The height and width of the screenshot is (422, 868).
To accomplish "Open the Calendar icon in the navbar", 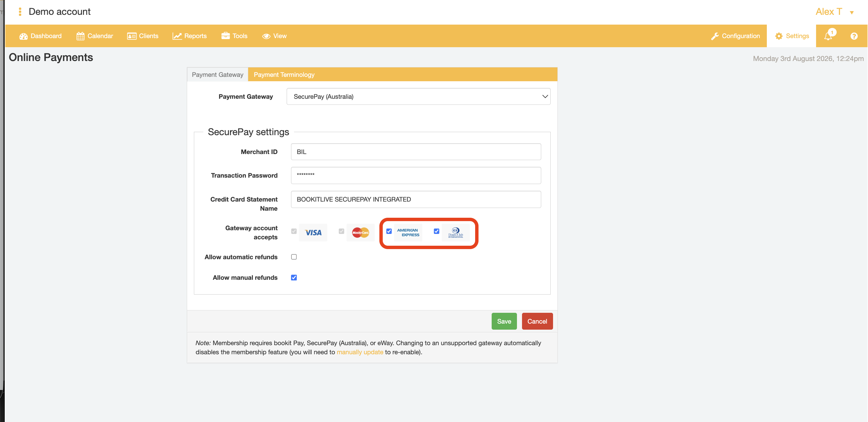I will pyautogui.click(x=80, y=36).
